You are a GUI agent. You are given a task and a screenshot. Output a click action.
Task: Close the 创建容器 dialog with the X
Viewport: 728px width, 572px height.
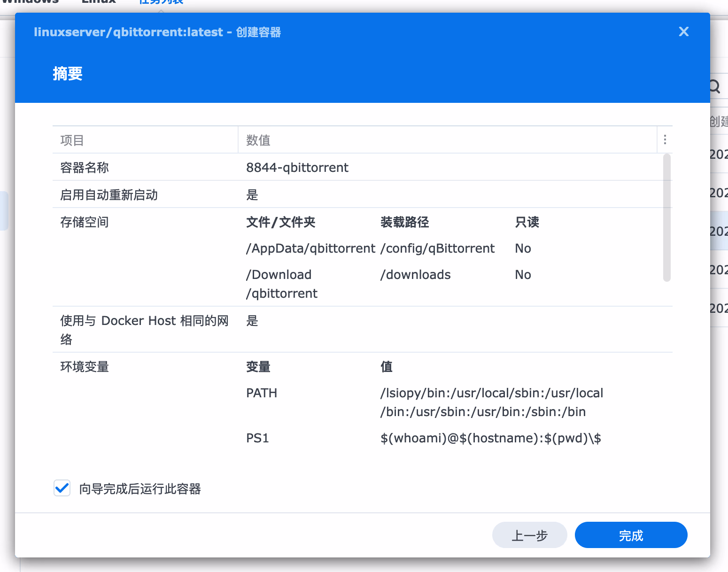pyautogui.click(x=683, y=31)
